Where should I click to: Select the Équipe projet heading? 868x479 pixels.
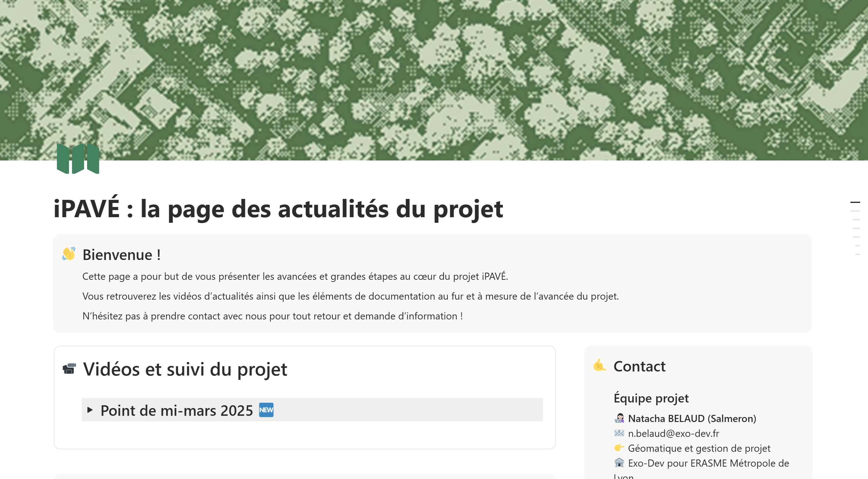tap(652, 398)
